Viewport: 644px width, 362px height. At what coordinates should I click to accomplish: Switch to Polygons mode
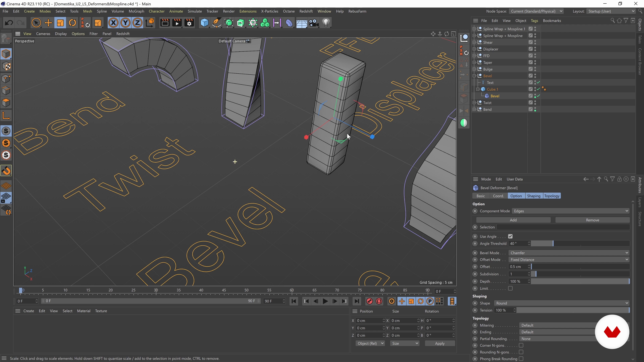point(6,103)
